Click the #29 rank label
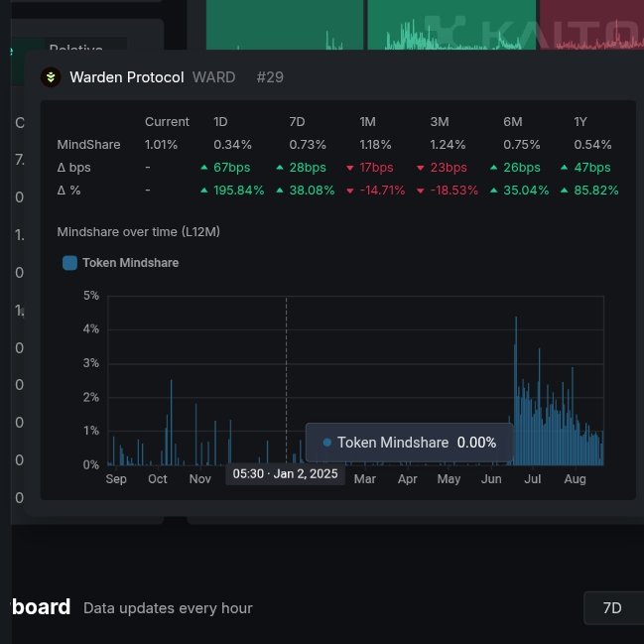 pos(270,77)
